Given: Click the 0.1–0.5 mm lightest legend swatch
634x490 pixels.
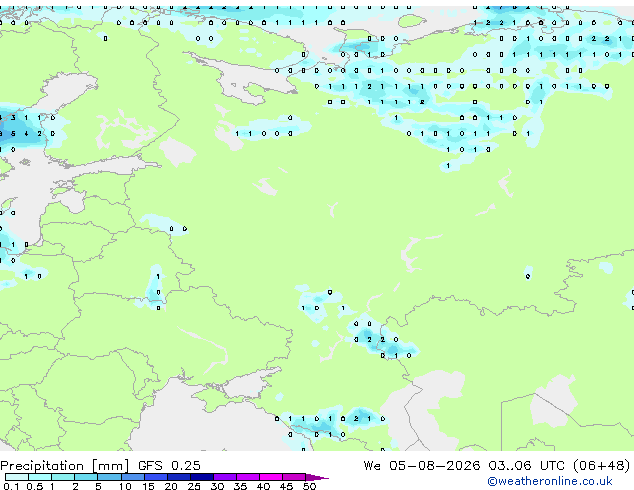Looking at the screenshot, I should pyautogui.click(x=17, y=477).
